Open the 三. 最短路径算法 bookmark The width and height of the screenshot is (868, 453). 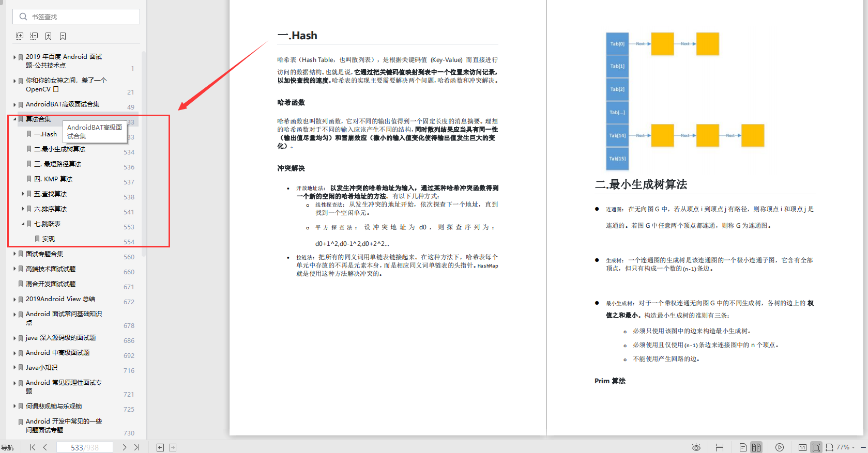(57, 164)
